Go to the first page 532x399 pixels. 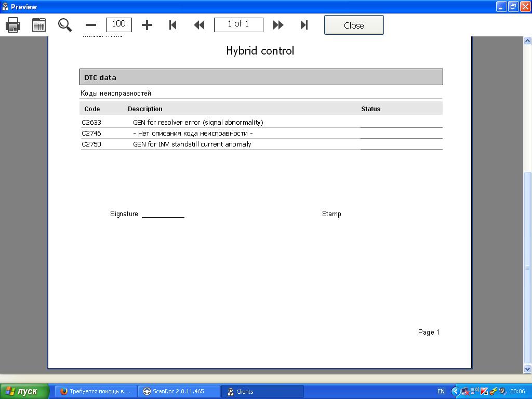coord(172,25)
